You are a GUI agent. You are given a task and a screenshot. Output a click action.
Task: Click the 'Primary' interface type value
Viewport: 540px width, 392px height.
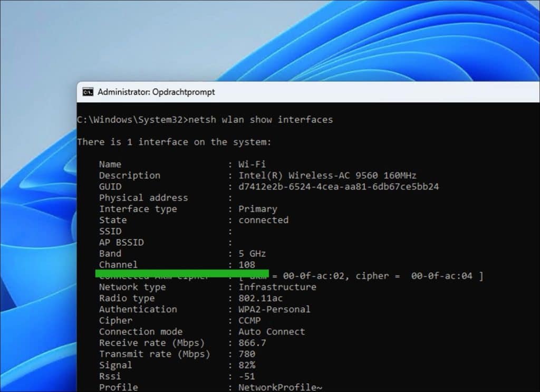(257, 209)
